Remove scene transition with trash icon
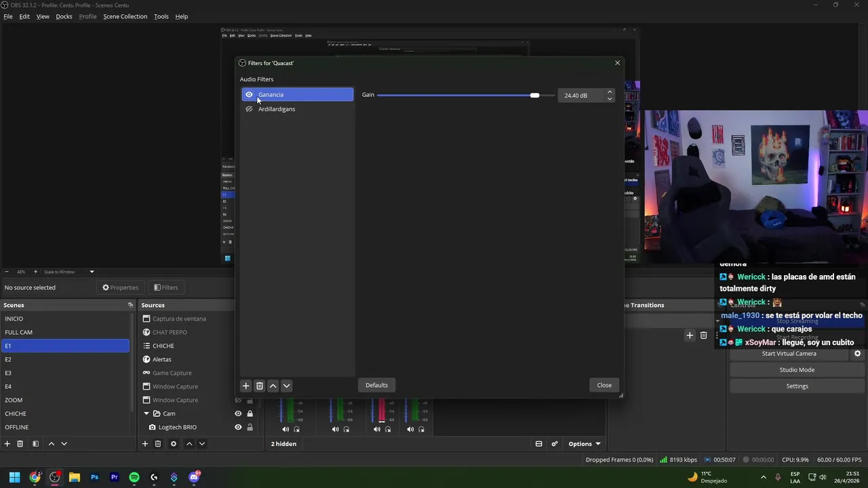 click(703, 335)
